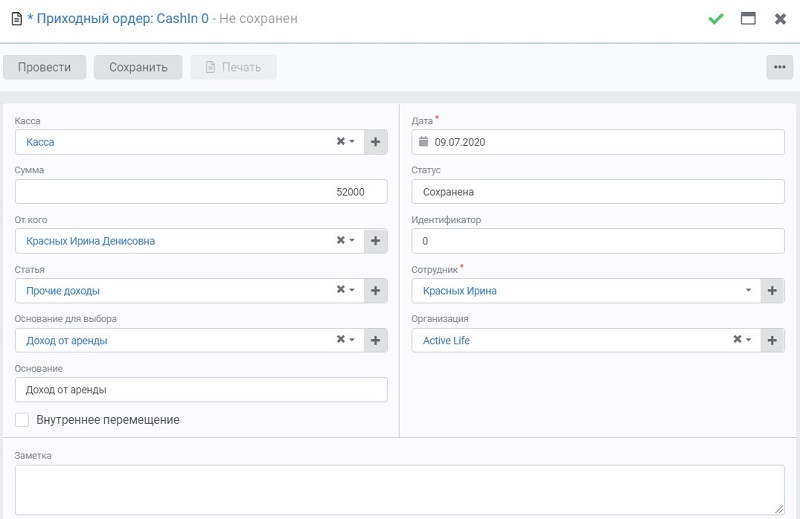Clear the Active Life organization value
Screen dimensions: 800x519
point(737,339)
